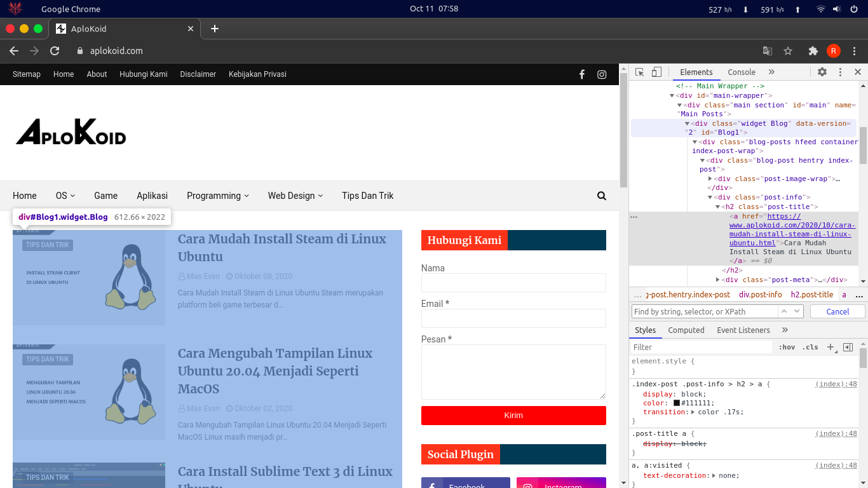Open the Sitemap link in the top bar
Screen dimensions: 868x488
coord(27,74)
